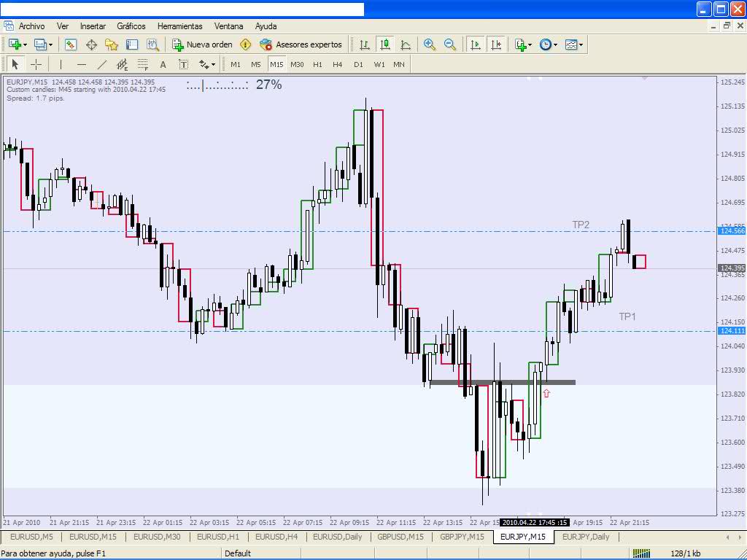Switch to candlestick chart display

(385, 44)
